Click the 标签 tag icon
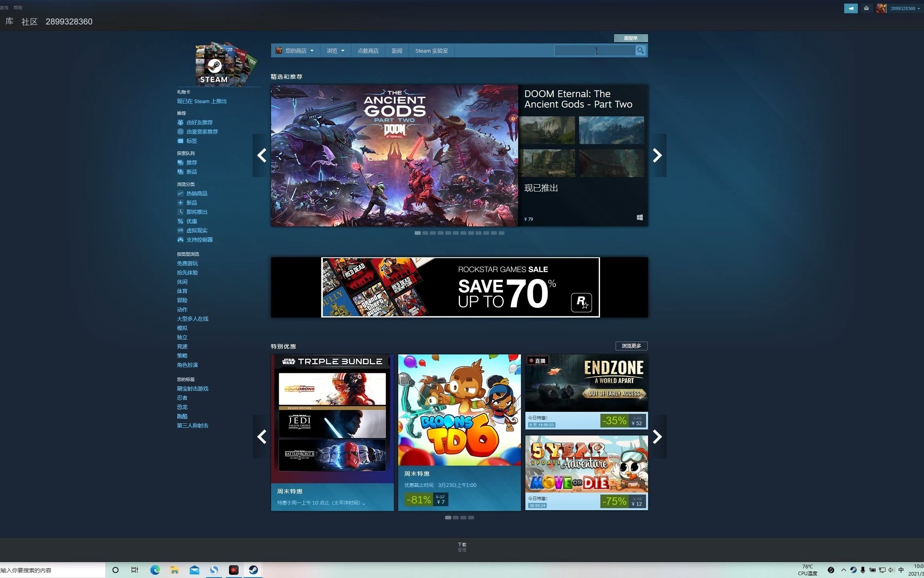 coord(180,141)
